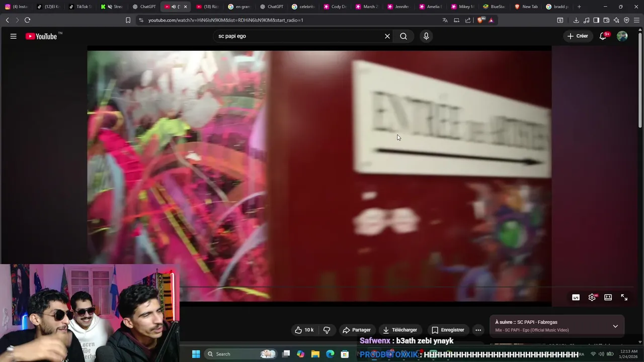Image resolution: width=644 pixels, height=362 pixels.
Task: Switch to the March tab
Action: 367,7
